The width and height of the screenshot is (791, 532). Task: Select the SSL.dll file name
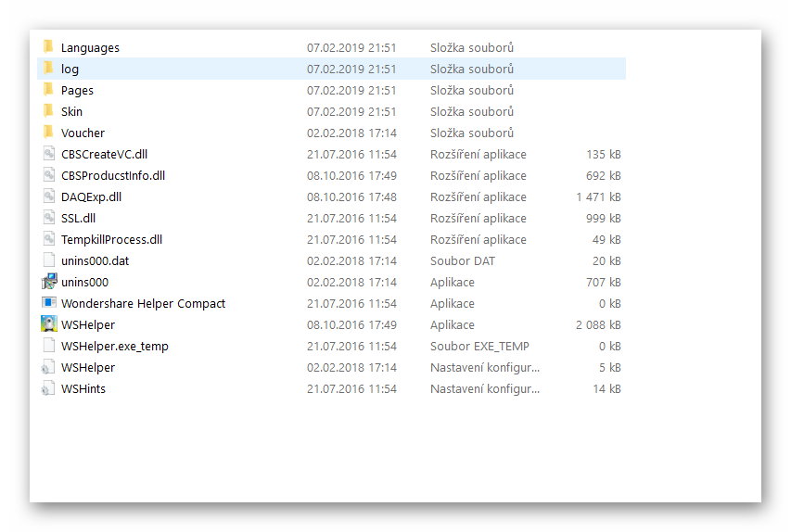pyautogui.click(x=78, y=219)
